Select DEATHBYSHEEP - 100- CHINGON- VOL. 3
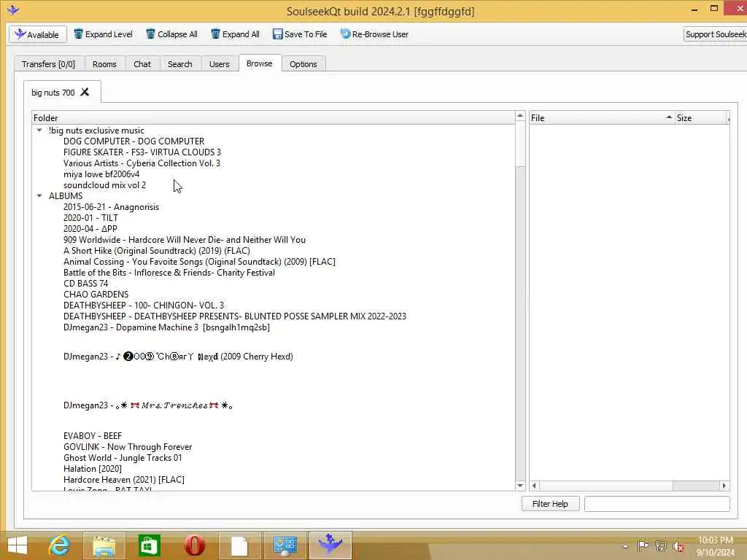Image resolution: width=747 pixels, height=560 pixels. click(x=144, y=306)
